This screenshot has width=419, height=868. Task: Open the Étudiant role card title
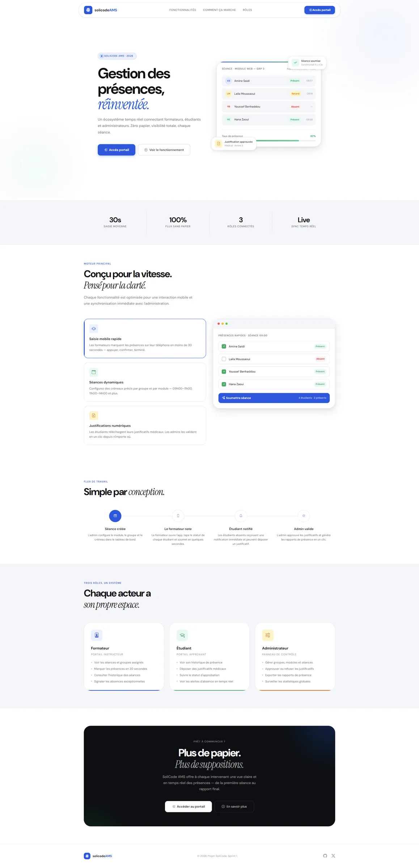point(184,648)
